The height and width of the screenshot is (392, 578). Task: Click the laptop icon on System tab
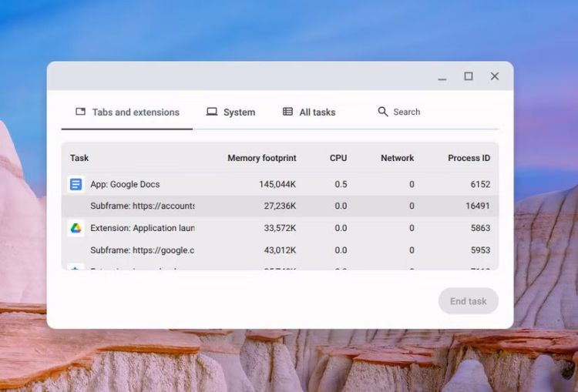click(x=212, y=112)
